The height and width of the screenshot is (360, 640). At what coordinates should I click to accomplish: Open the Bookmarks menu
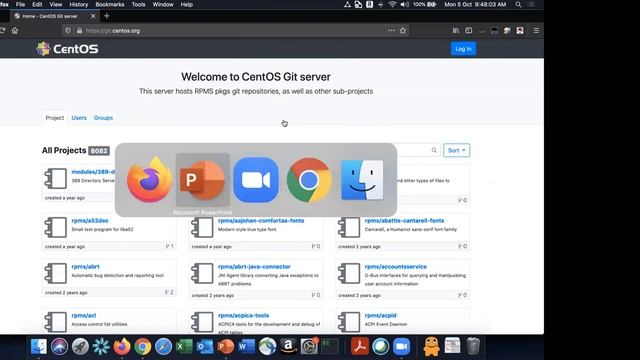pyautogui.click(x=110, y=4)
